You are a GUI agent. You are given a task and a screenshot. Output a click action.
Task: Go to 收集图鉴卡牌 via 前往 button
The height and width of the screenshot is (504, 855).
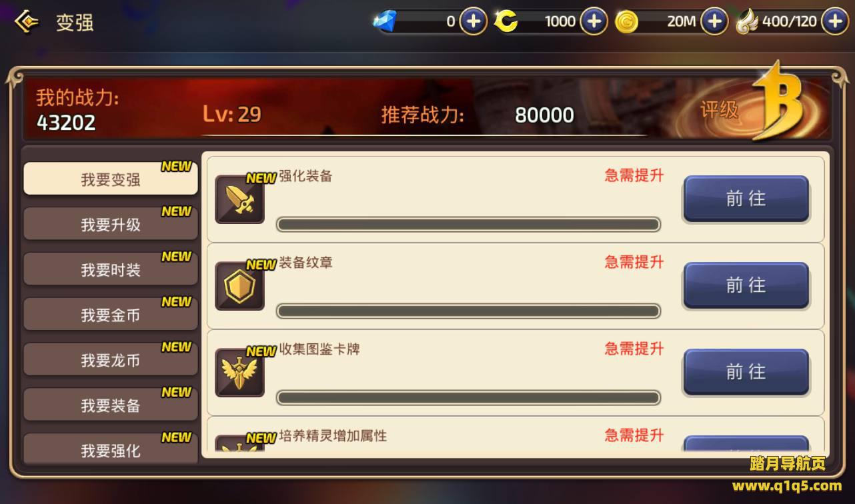pyautogui.click(x=746, y=372)
